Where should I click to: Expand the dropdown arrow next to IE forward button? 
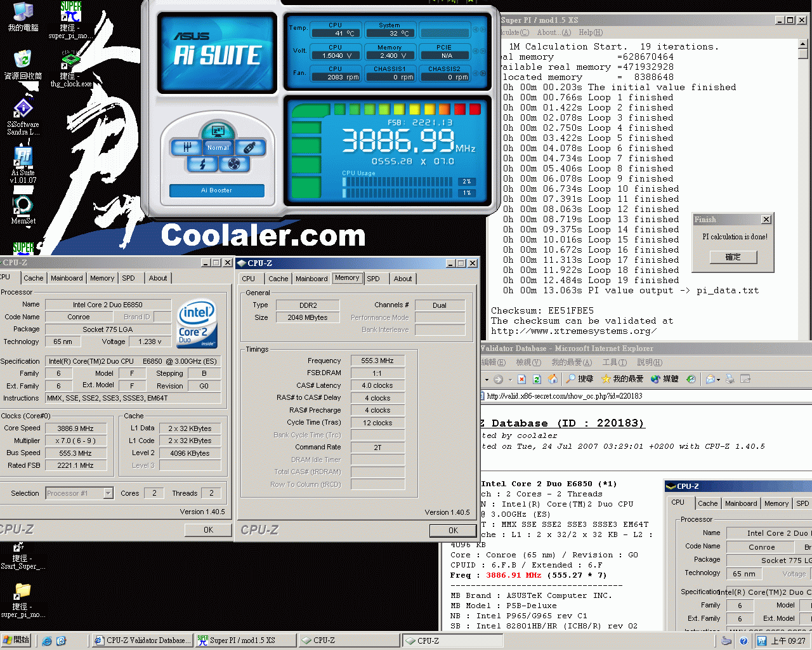(510, 380)
